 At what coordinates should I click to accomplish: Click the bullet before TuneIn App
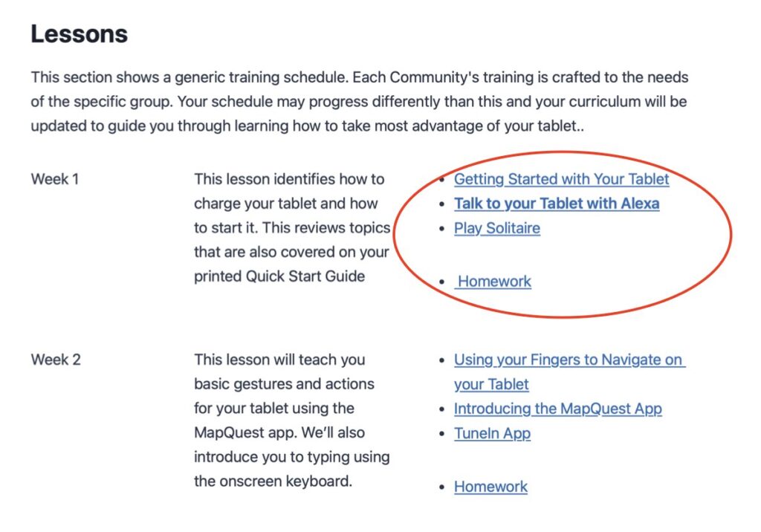tap(444, 433)
